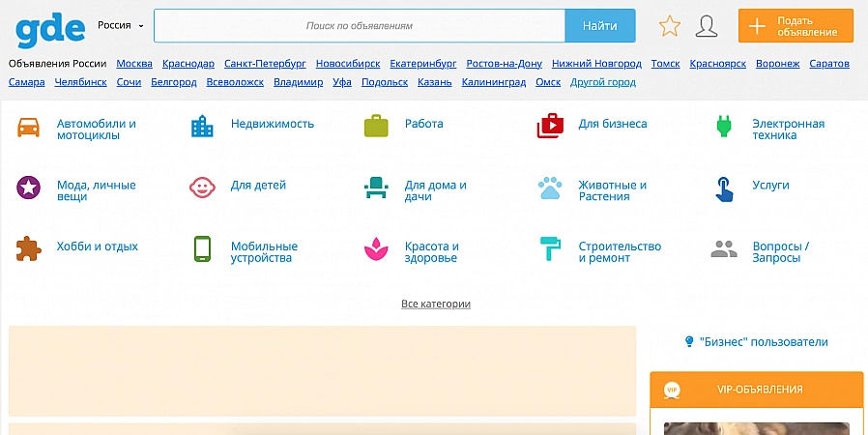The height and width of the screenshot is (435, 868).
Task: Open the paint roller icon for Строительство и ремонт
Action: pyautogui.click(x=550, y=249)
